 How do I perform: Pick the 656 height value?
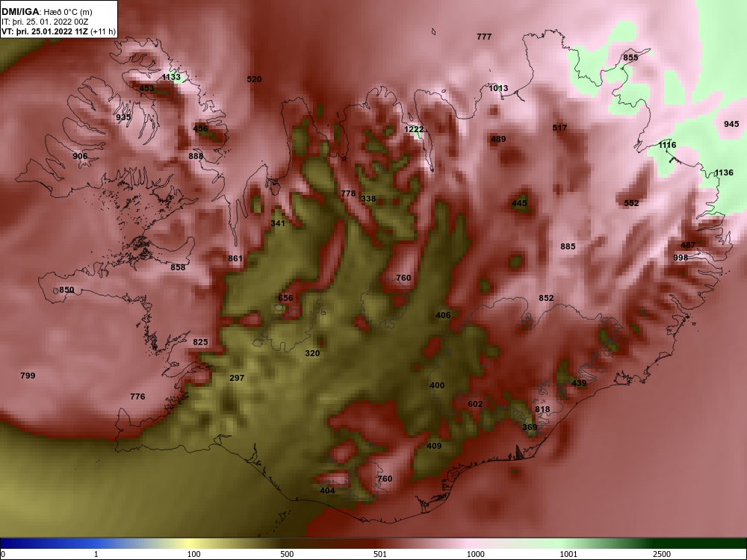click(286, 298)
